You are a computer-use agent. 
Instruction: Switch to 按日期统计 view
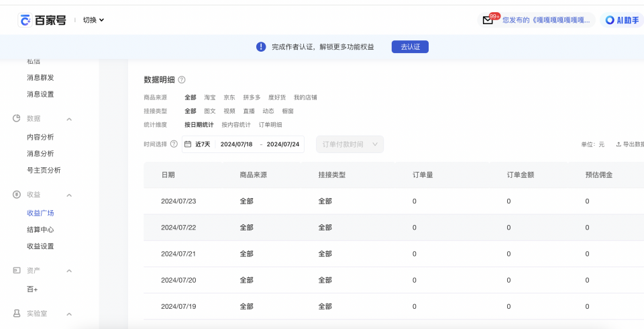(x=199, y=125)
